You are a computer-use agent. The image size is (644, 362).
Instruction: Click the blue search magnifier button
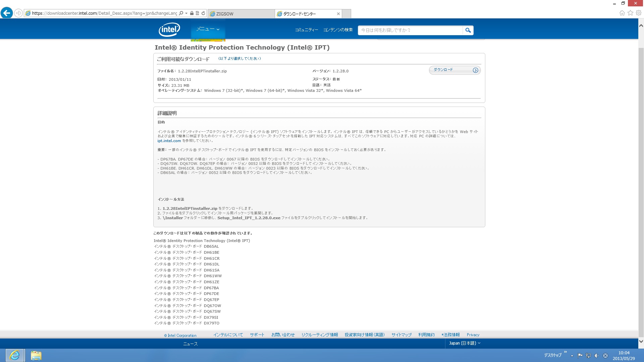(x=468, y=30)
